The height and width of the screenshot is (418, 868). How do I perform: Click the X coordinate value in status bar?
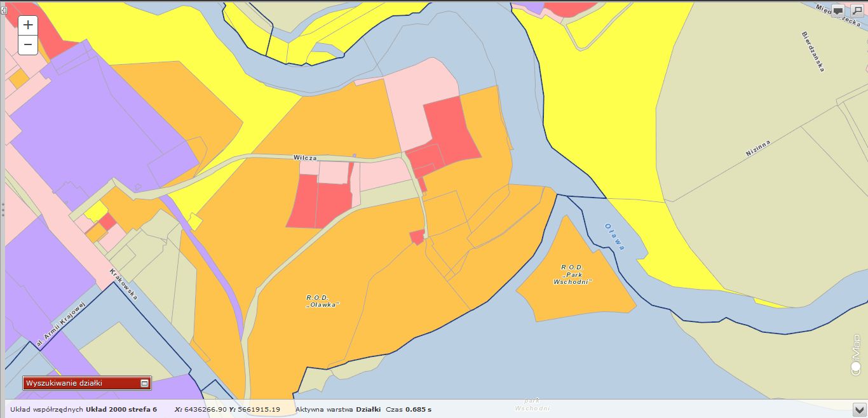click(205, 409)
